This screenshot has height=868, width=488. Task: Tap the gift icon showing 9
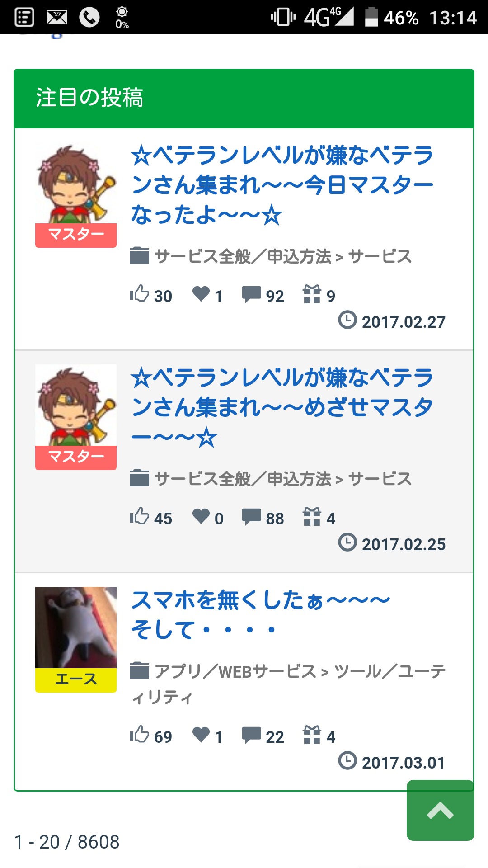pos(312,294)
